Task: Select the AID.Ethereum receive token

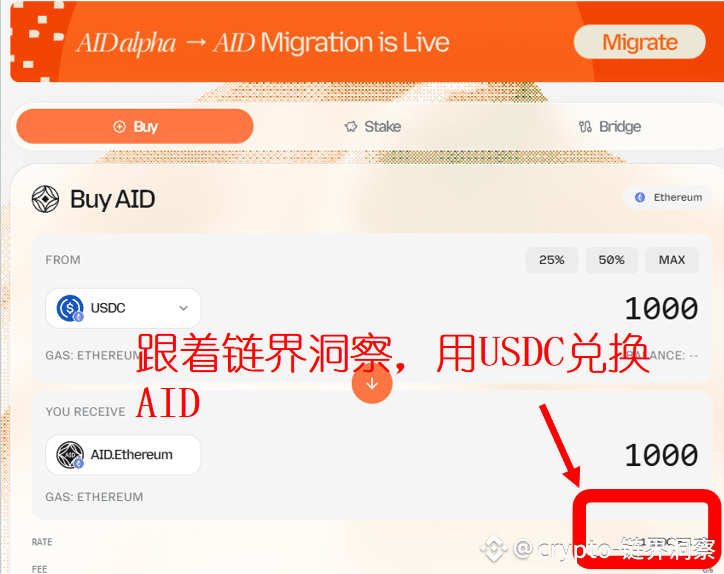Action: pos(123,455)
